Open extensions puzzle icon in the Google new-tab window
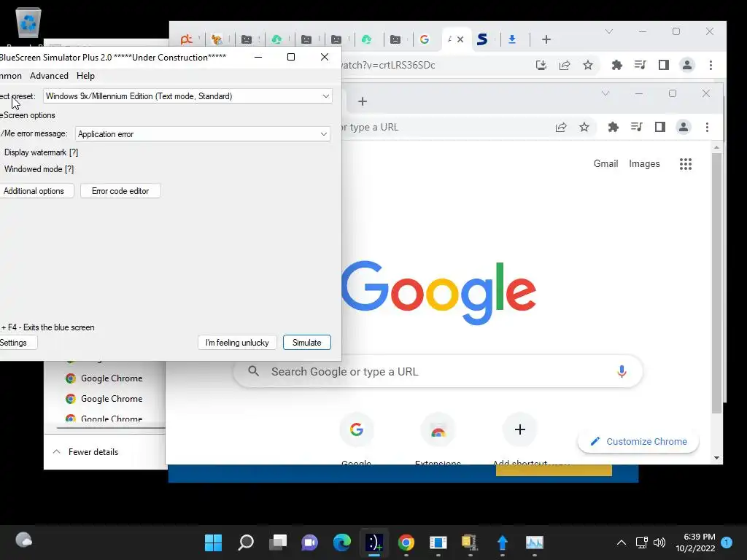 613,127
